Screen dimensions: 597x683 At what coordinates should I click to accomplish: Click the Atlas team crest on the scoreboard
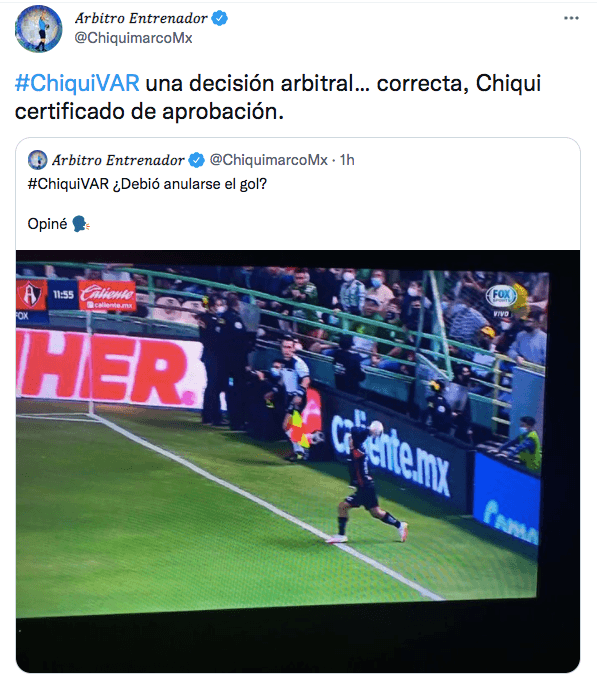coord(32,295)
